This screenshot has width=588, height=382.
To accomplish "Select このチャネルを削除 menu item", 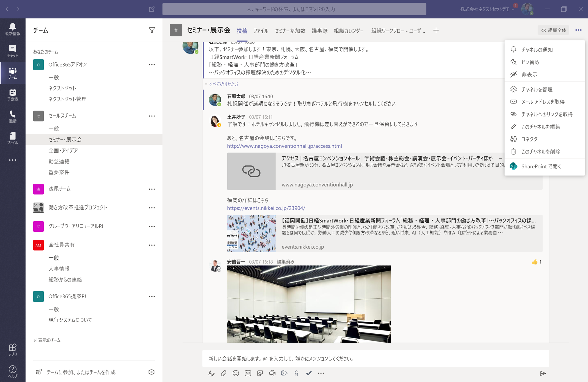I will (545, 151).
